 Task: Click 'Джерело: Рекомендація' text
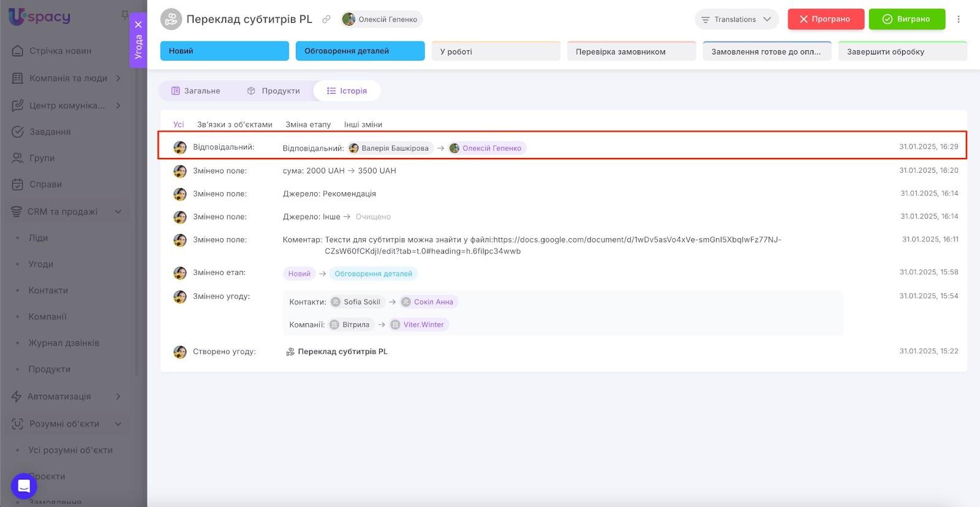(330, 193)
